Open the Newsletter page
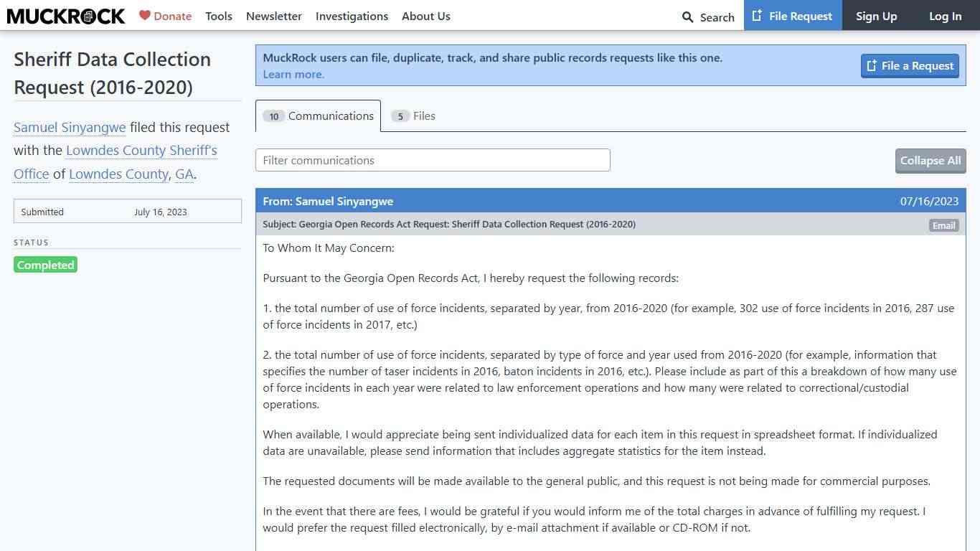The image size is (980, 551). [273, 16]
